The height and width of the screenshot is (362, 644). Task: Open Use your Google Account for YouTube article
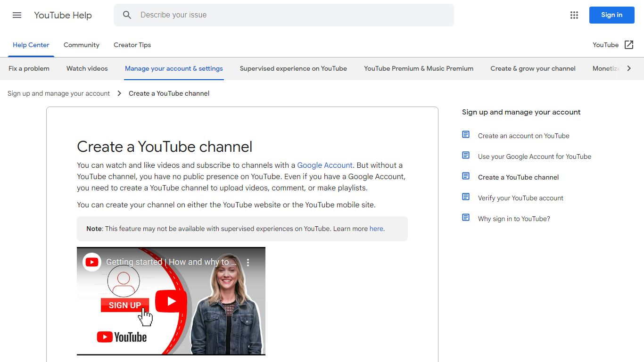click(x=535, y=156)
